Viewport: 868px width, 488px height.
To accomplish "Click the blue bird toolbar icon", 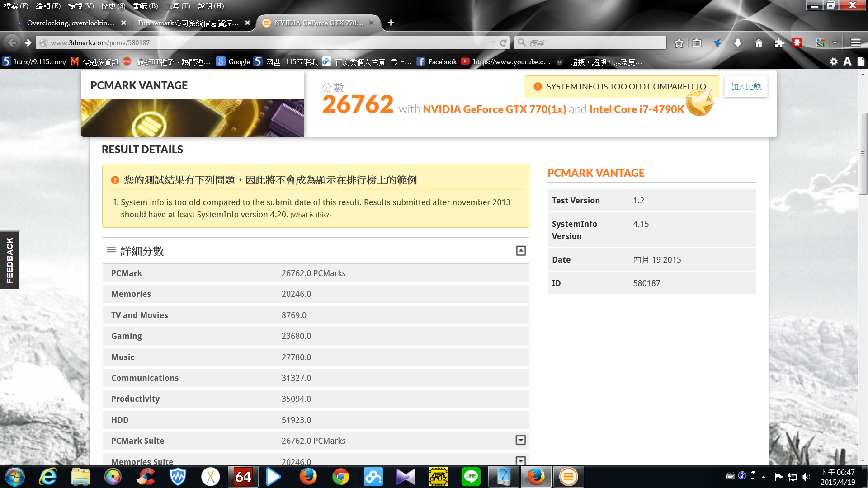I will point(717,42).
